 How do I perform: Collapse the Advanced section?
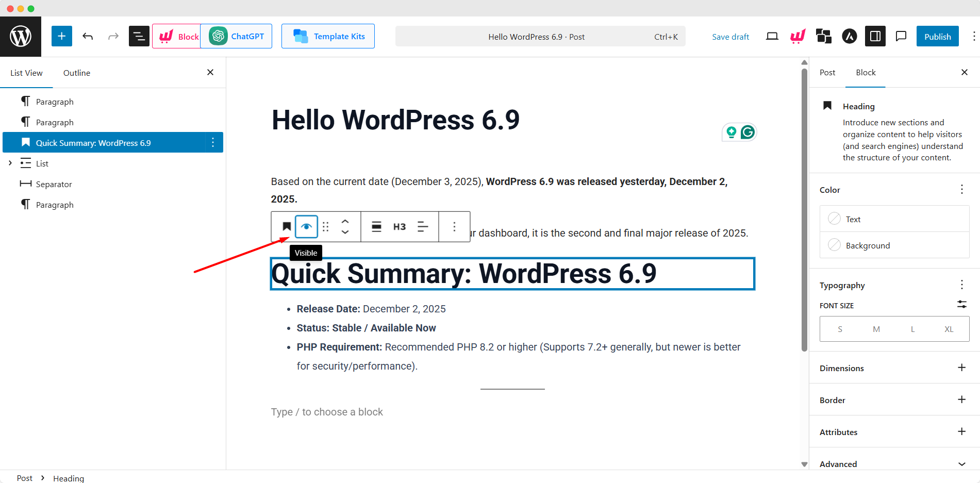(962, 463)
